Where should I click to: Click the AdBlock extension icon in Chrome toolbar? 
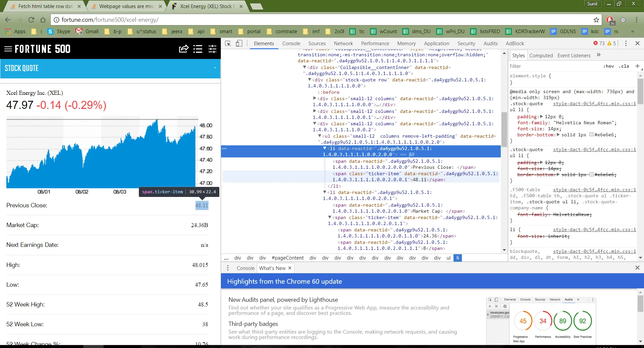610,20
